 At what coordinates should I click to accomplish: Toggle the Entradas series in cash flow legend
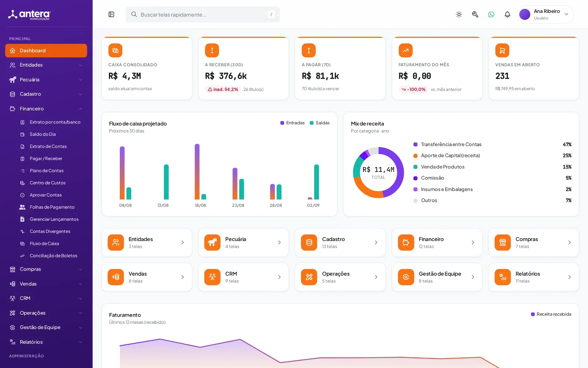(292, 123)
